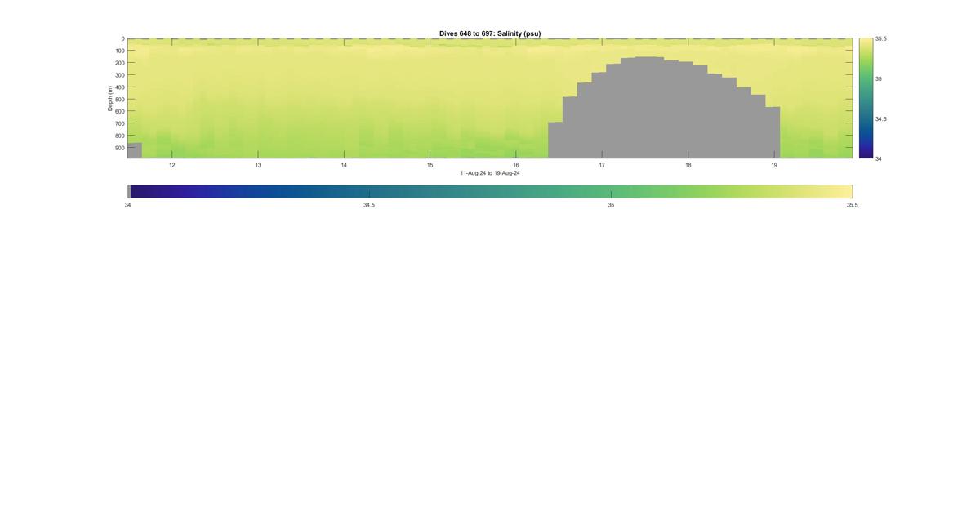Click "34" on the vertical colorbar
The height and width of the screenshot is (508, 980).
coord(879,158)
